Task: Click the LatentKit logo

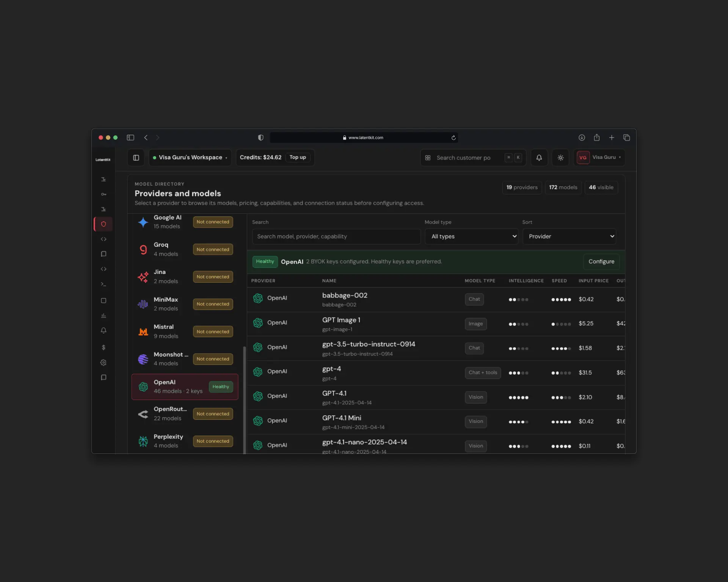Action: 103,160
